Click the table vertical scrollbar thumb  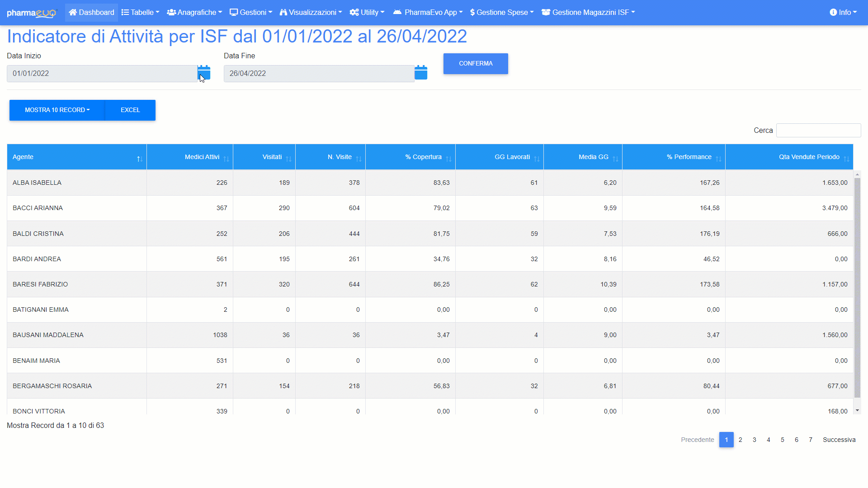(x=857, y=288)
